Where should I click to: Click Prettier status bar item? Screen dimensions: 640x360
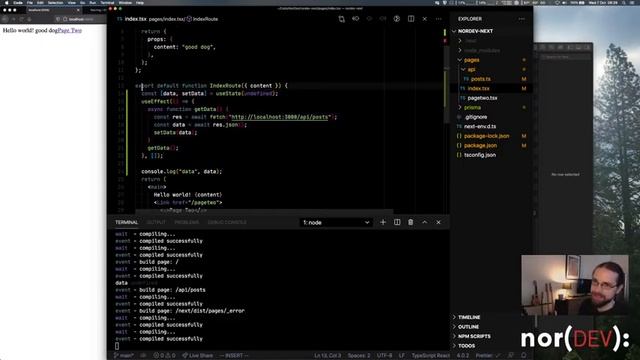pos(488,356)
